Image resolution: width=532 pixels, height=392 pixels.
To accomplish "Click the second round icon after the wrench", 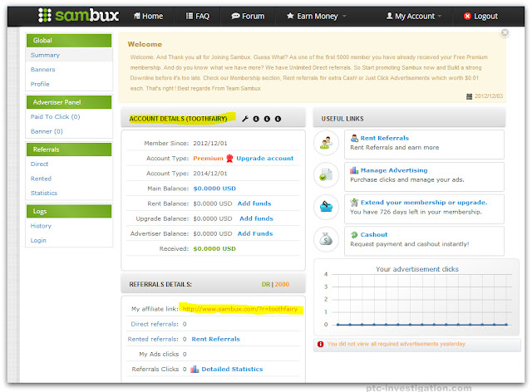I will point(267,119).
